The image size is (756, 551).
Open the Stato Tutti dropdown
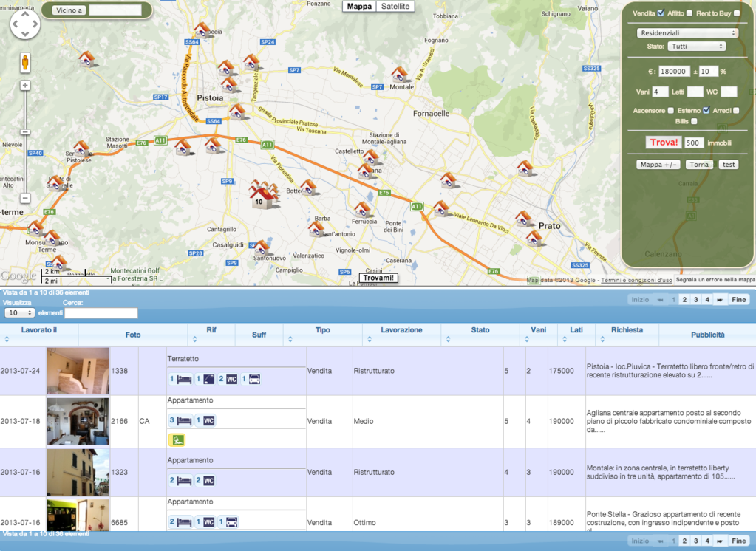697,47
